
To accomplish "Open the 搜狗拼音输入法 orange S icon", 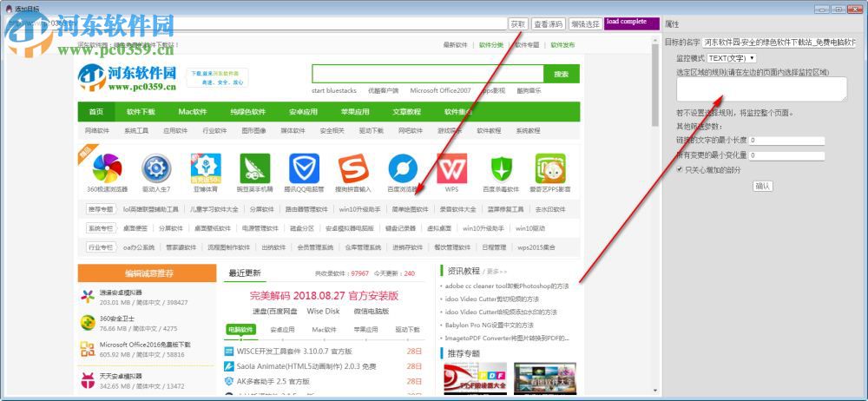I will click(353, 168).
